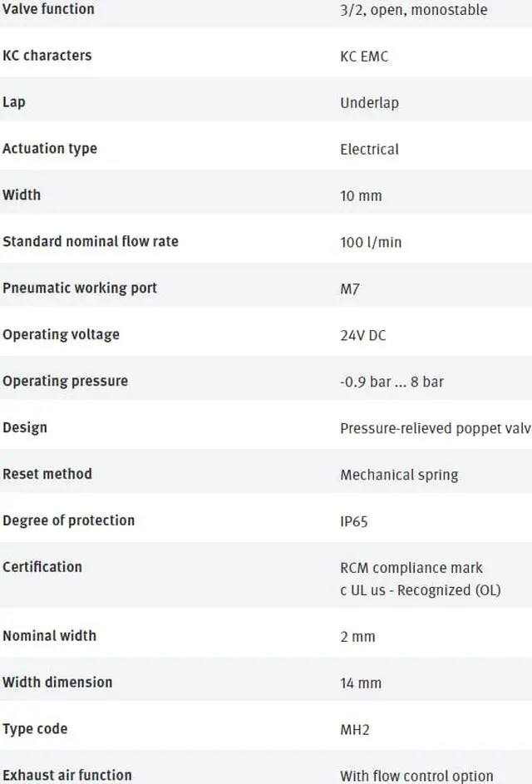
Task: Select the Electrical value text
Action: click(369, 150)
